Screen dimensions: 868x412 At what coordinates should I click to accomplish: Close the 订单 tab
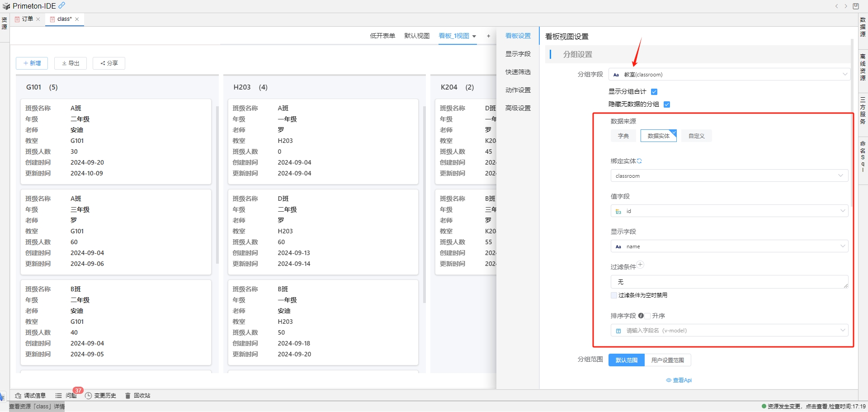click(38, 19)
